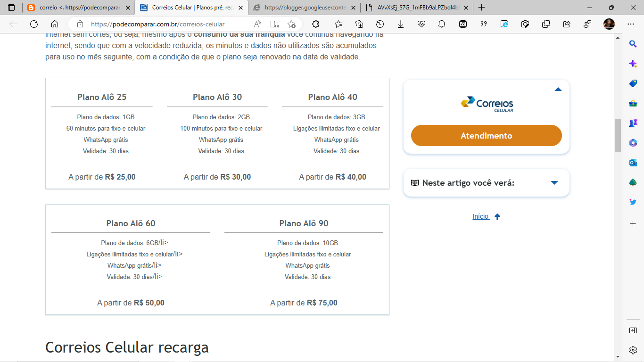This screenshot has width=644, height=362.
Task: Go to the browser home page icon
Action: coord(55,24)
